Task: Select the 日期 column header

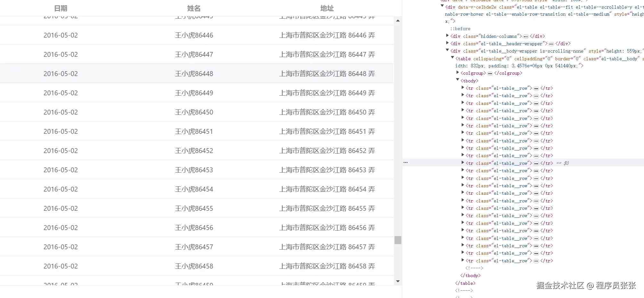Action: pyautogui.click(x=61, y=8)
